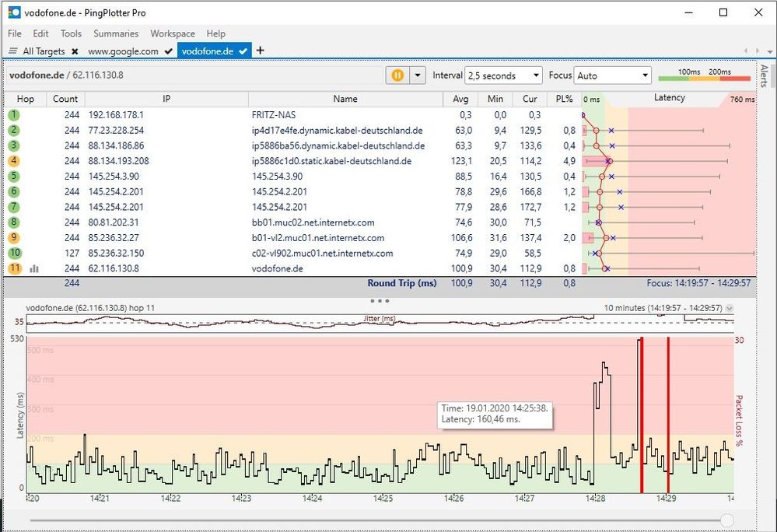Select hop 1 circle icon
This screenshot has width=777, height=532.
click(x=14, y=115)
